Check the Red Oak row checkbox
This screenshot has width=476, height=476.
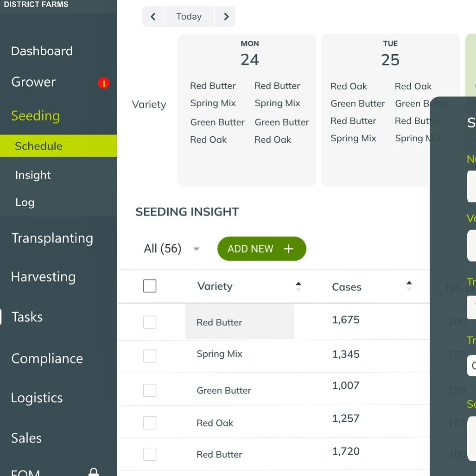(x=150, y=423)
